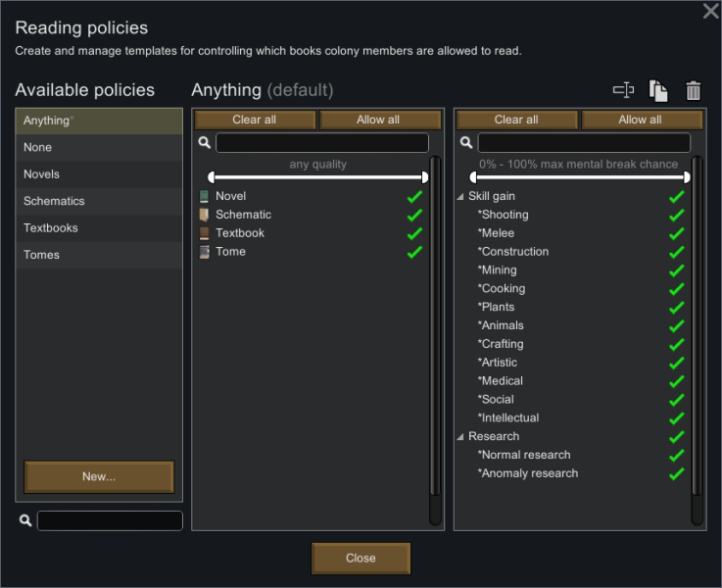
Task: Click the rename policy icon
Action: pyautogui.click(x=623, y=90)
